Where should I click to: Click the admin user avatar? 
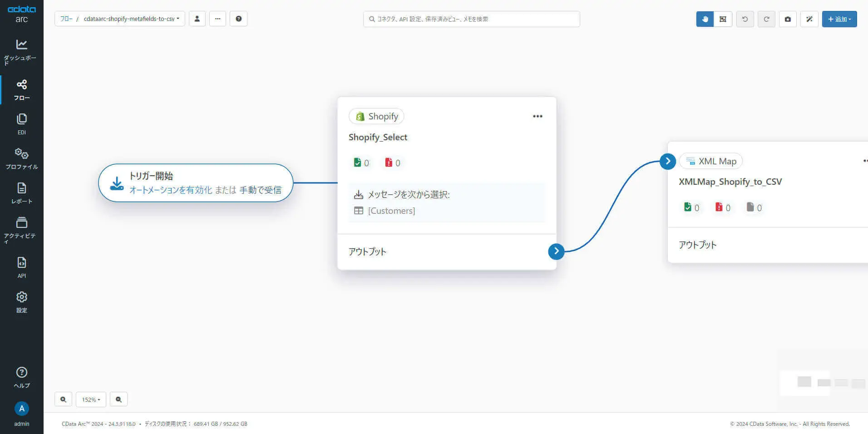[21, 409]
